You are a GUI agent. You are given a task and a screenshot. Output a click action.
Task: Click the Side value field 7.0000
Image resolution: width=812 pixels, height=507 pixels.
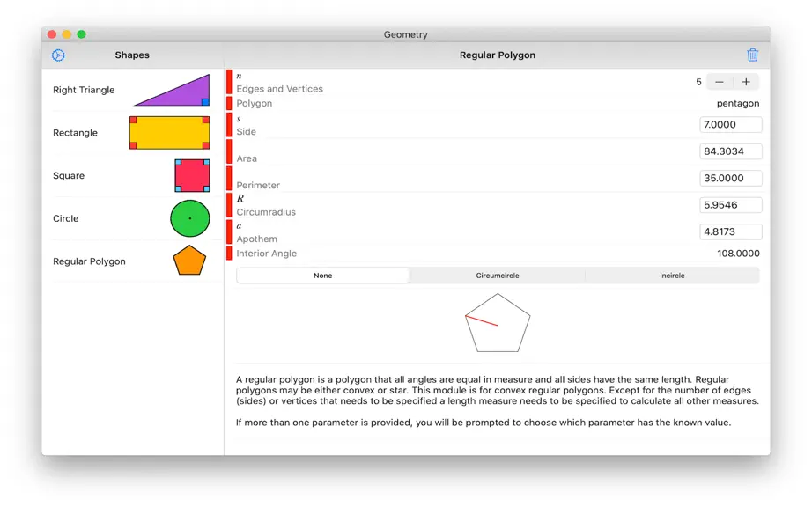tap(731, 125)
